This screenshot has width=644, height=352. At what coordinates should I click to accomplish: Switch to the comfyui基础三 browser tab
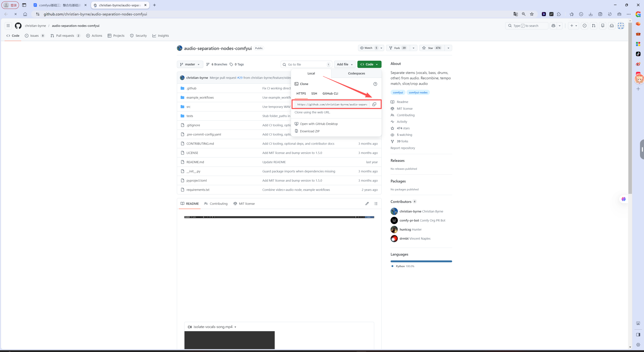[60, 5]
